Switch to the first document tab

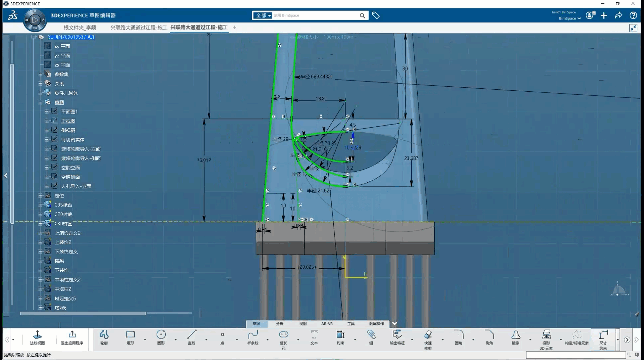coord(80,28)
